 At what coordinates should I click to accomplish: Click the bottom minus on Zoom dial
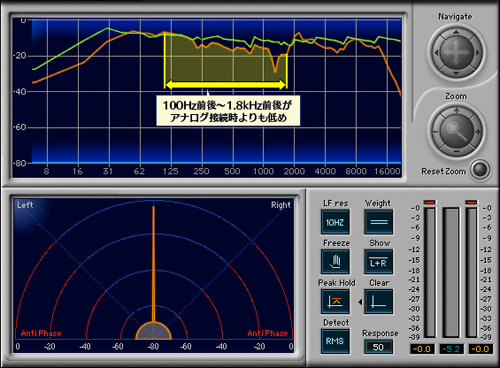click(456, 152)
